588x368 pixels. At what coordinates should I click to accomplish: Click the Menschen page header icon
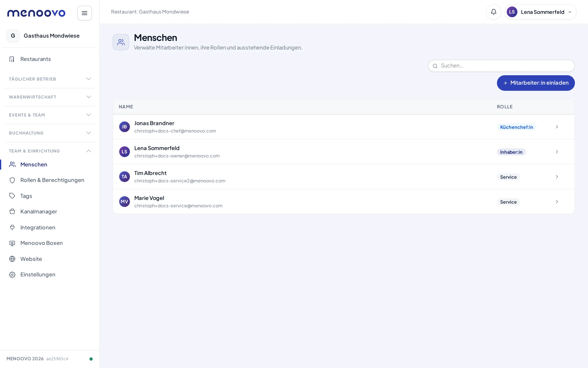pos(121,42)
